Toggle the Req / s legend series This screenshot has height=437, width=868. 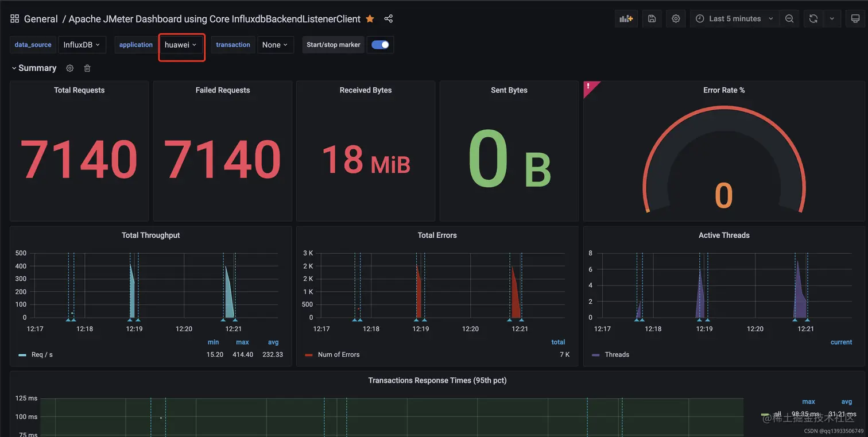(x=42, y=355)
